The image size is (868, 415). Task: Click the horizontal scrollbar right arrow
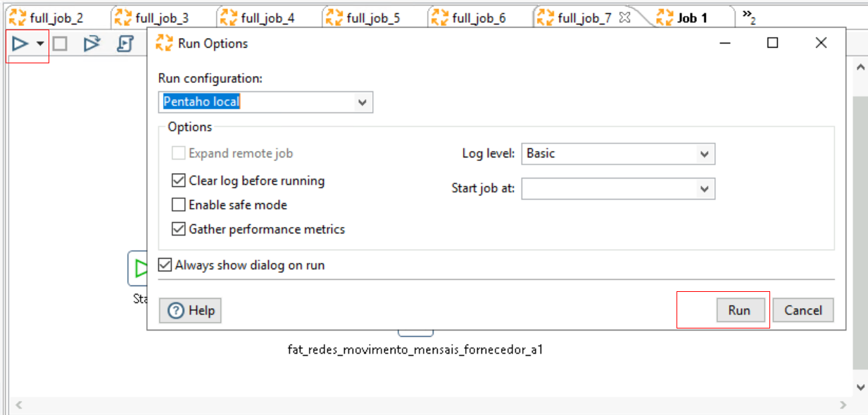click(x=844, y=405)
